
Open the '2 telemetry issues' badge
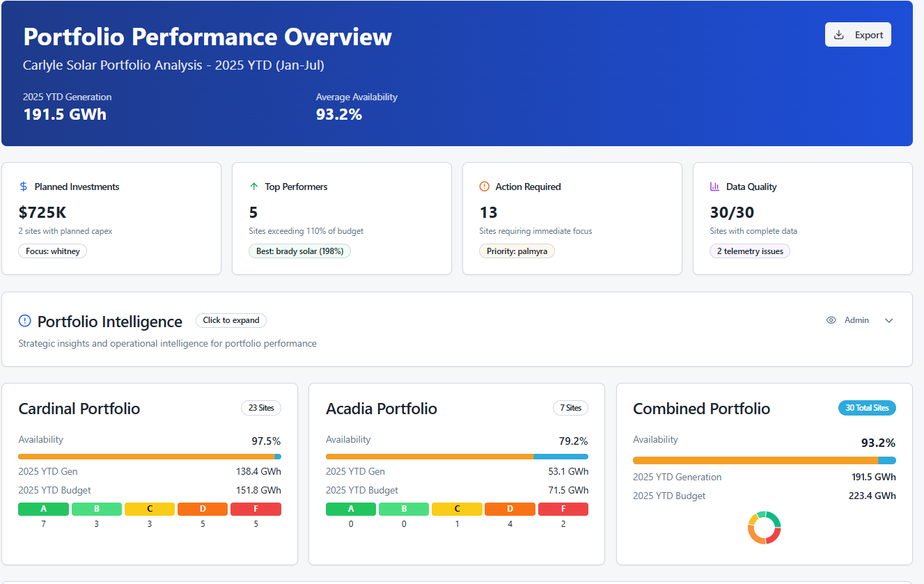click(749, 251)
